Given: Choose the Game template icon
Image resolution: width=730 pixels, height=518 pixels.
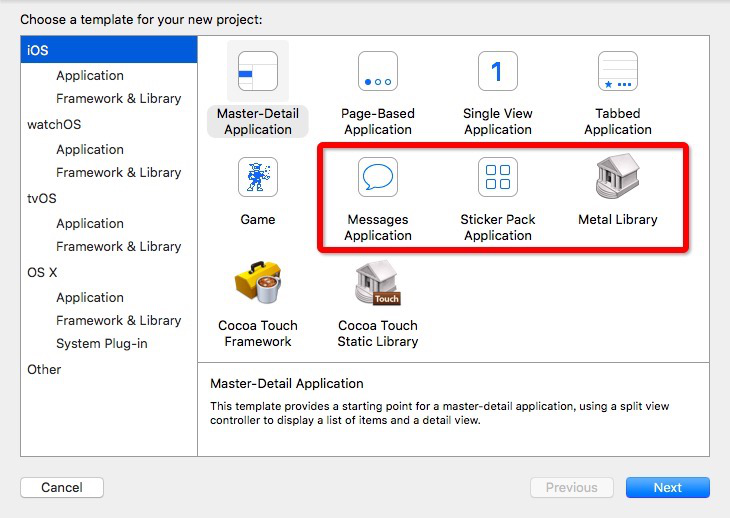Looking at the screenshot, I should click(257, 178).
